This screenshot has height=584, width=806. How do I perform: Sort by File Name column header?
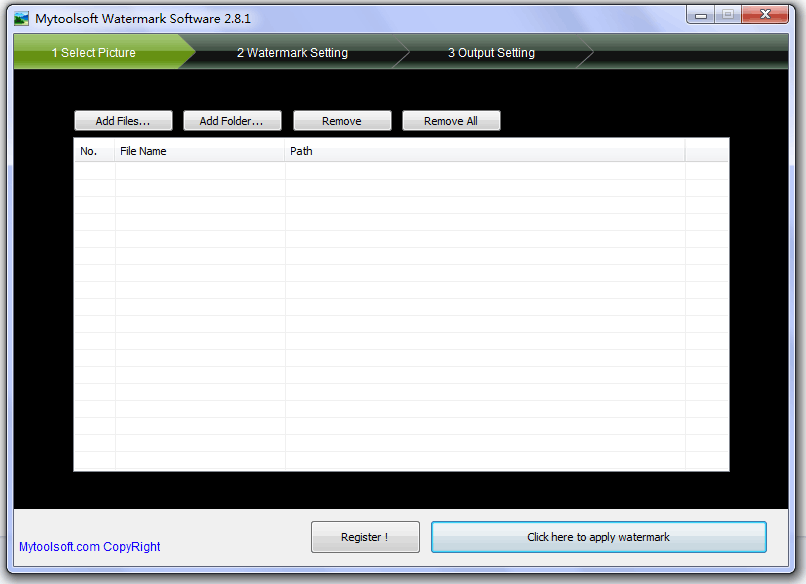[199, 151]
